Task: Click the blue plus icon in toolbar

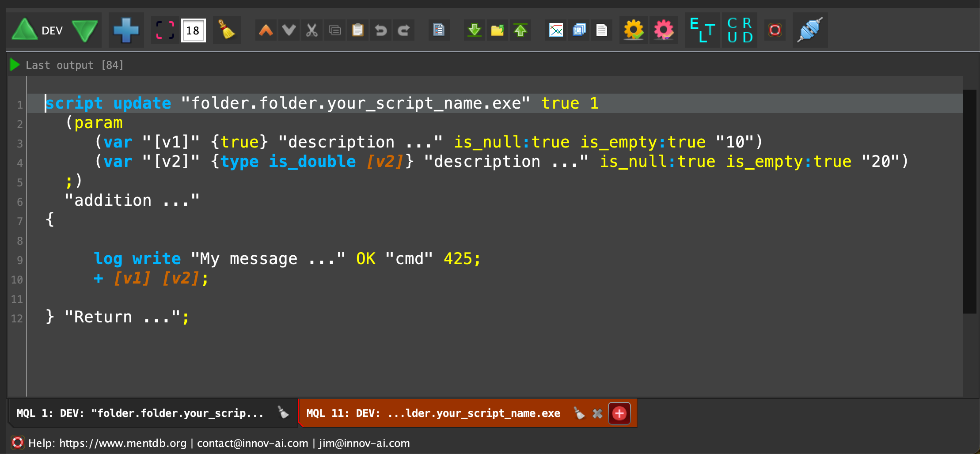Action: tap(126, 30)
